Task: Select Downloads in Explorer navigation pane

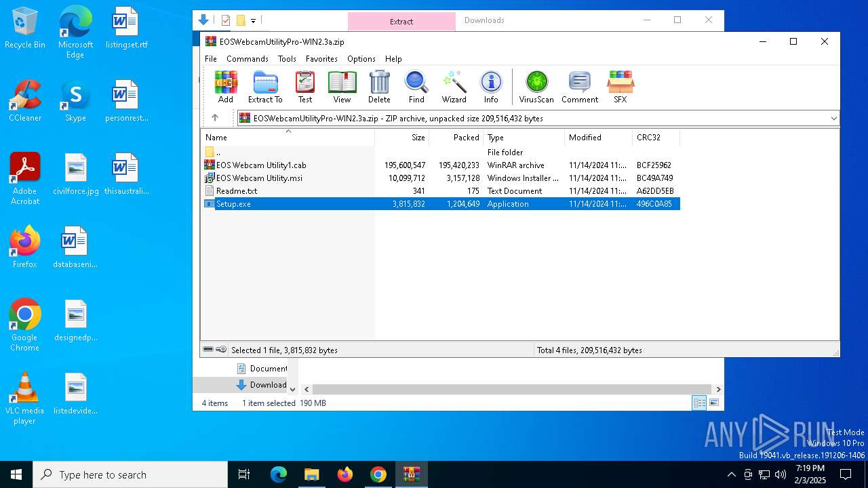Action: [262, 385]
